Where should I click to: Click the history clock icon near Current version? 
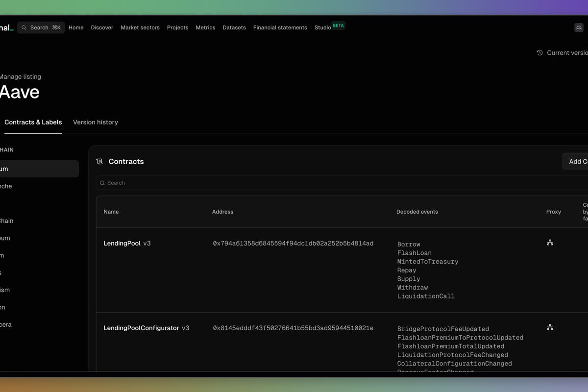539,52
